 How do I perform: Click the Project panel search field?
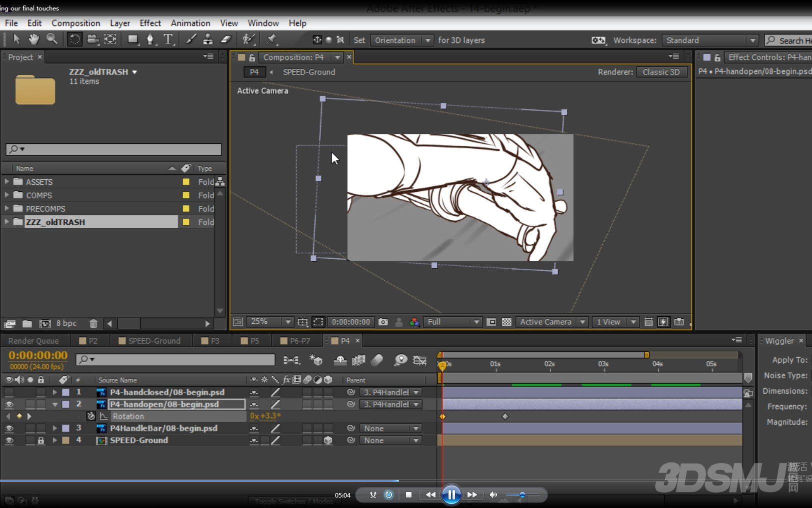coord(114,149)
